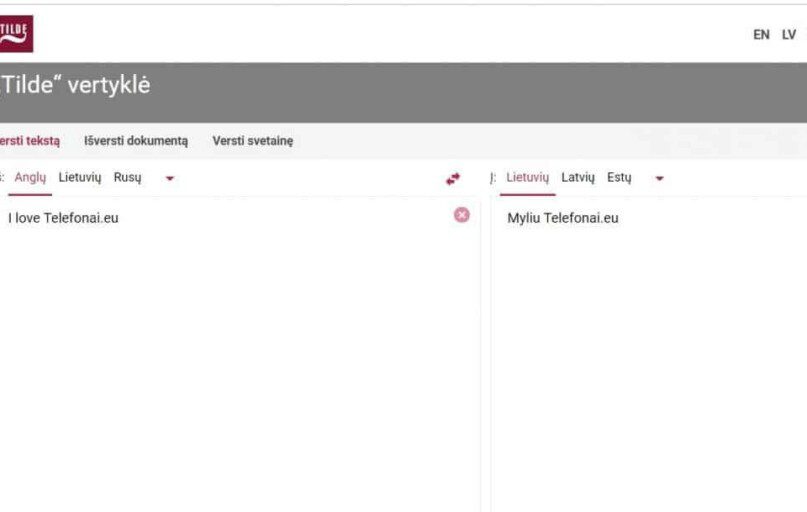Open the Versti svetainę tab
Screen dimensions: 807x512
[252, 141]
